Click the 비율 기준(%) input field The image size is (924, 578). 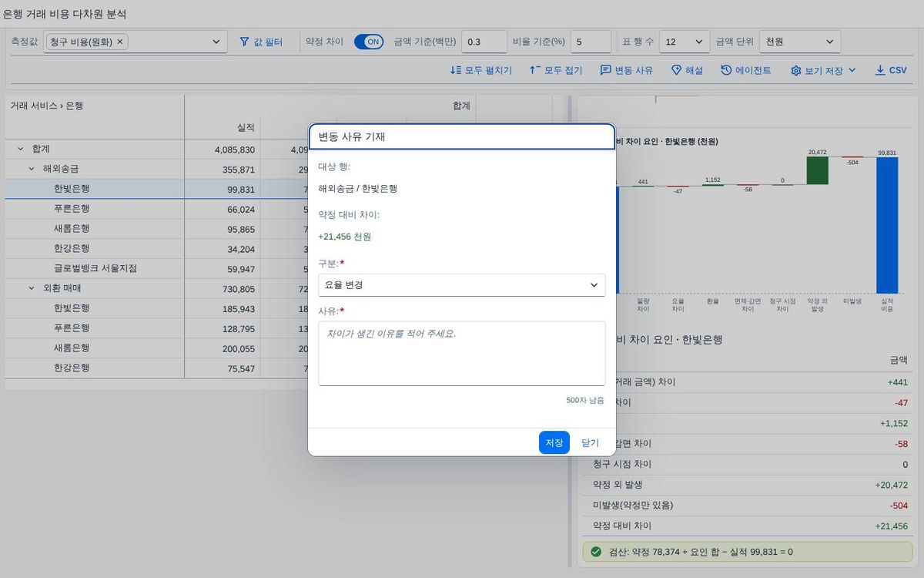tap(591, 42)
